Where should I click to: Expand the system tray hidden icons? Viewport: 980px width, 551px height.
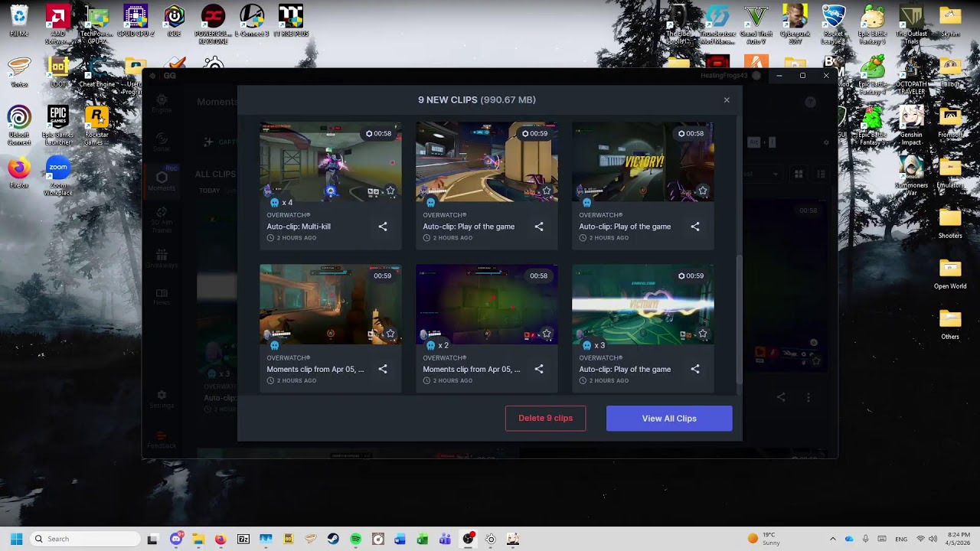point(833,539)
